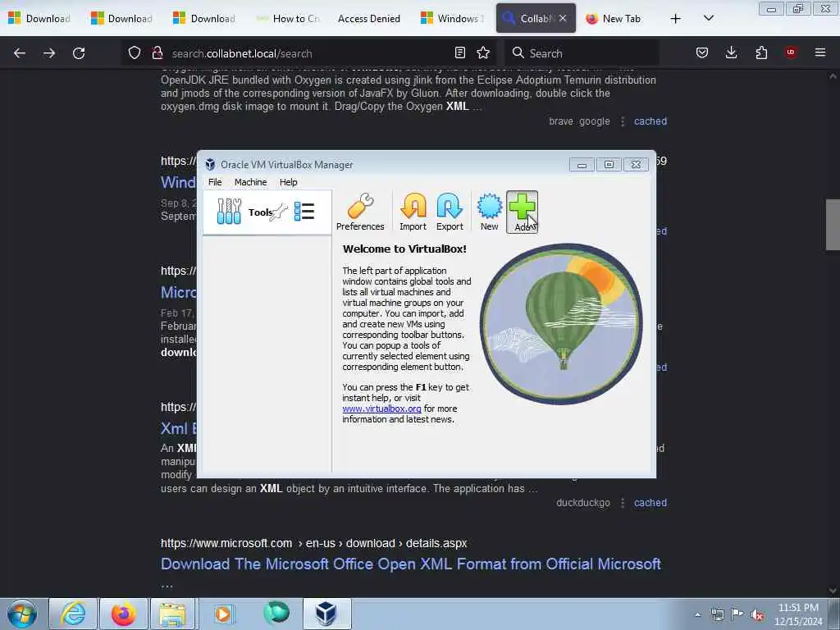Screen dimensions: 840x630
Task: Open options dots beside duckduckgo
Action: point(623,503)
